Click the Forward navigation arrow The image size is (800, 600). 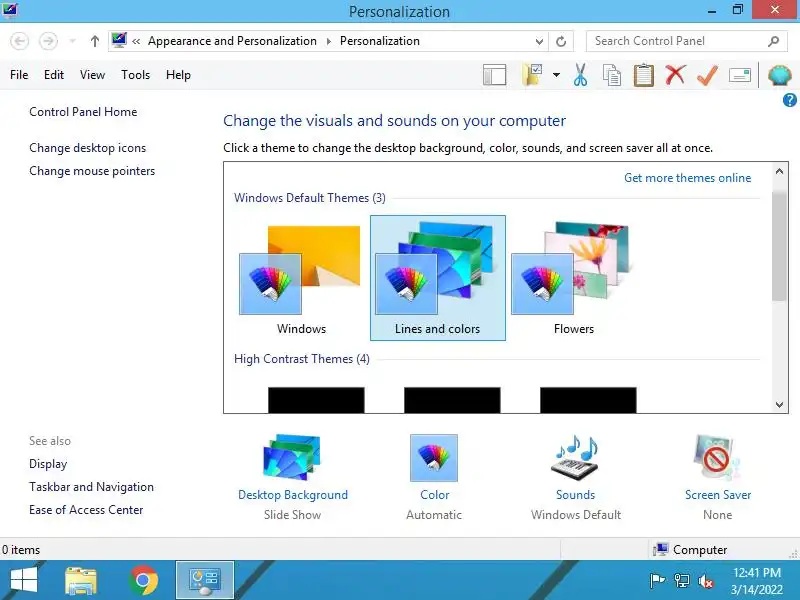pyautogui.click(x=48, y=41)
